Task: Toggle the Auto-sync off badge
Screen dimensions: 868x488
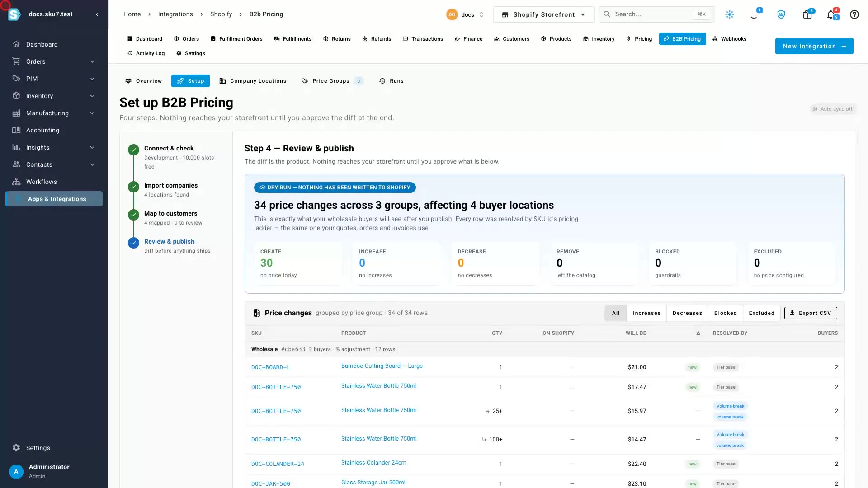Action: click(832, 109)
